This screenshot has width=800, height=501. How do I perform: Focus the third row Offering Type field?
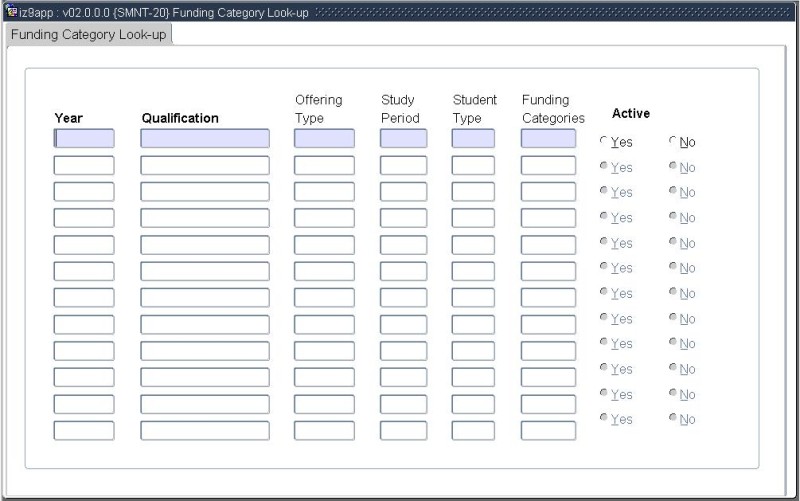[324, 192]
